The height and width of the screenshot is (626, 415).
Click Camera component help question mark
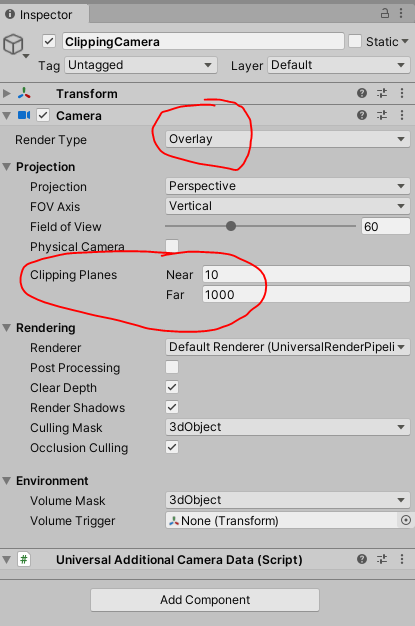362,115
